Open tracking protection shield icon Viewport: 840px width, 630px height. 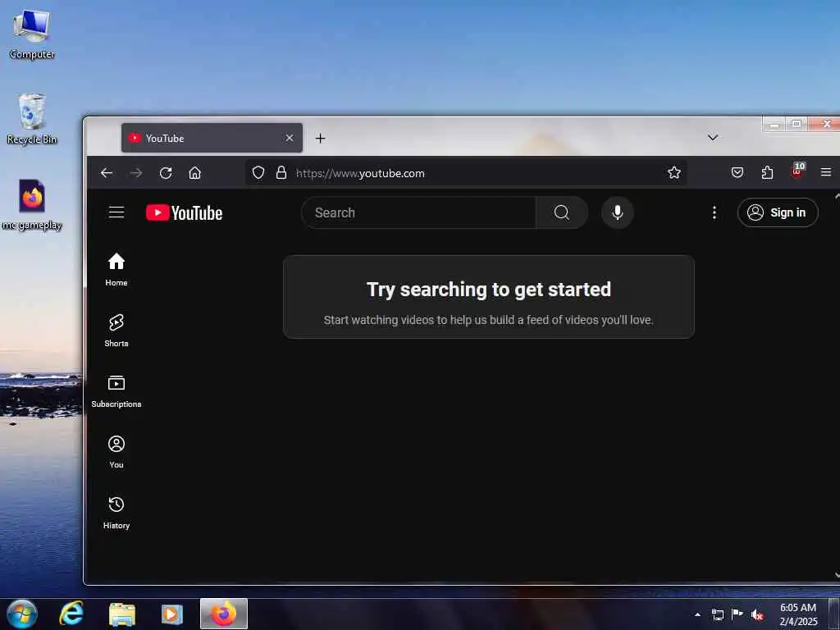(258, 172)
